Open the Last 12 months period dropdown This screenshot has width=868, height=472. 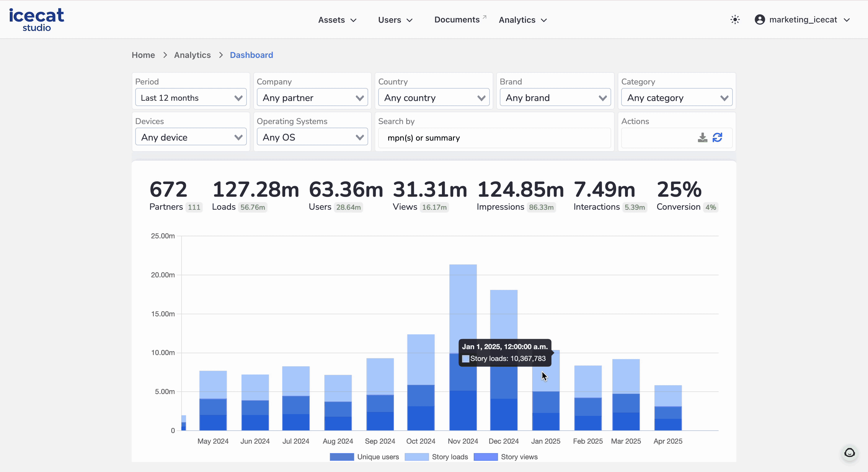tap(191, 97)
